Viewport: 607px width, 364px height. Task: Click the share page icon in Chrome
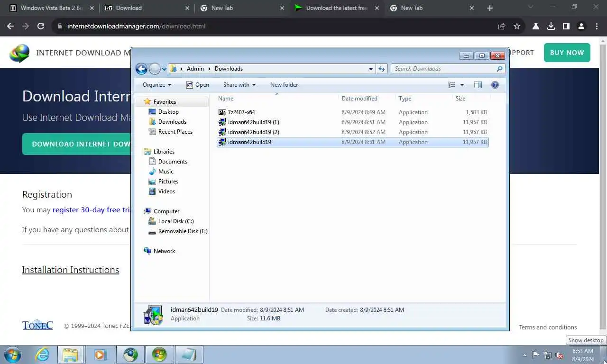tap(502, 26)
